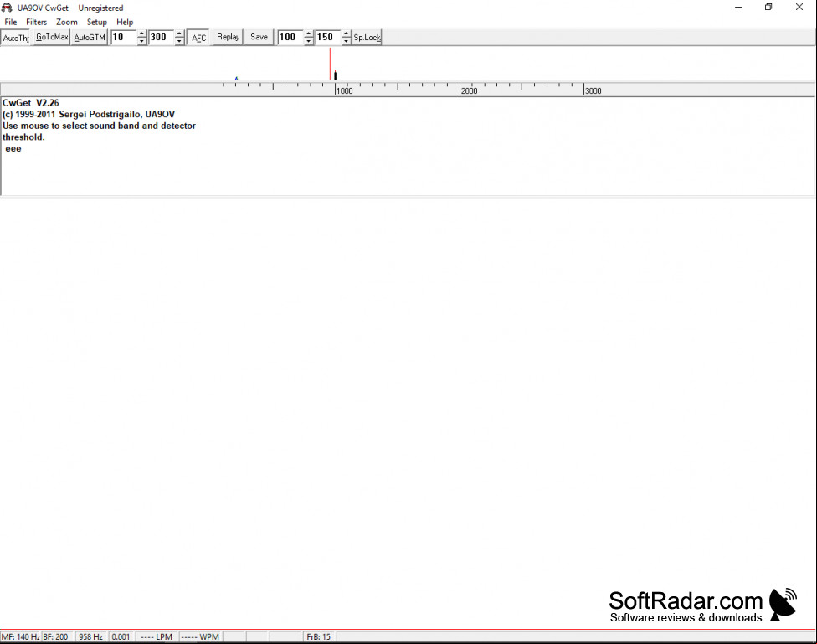Click the 3000 mark on frequency scale

coord(593,90)
